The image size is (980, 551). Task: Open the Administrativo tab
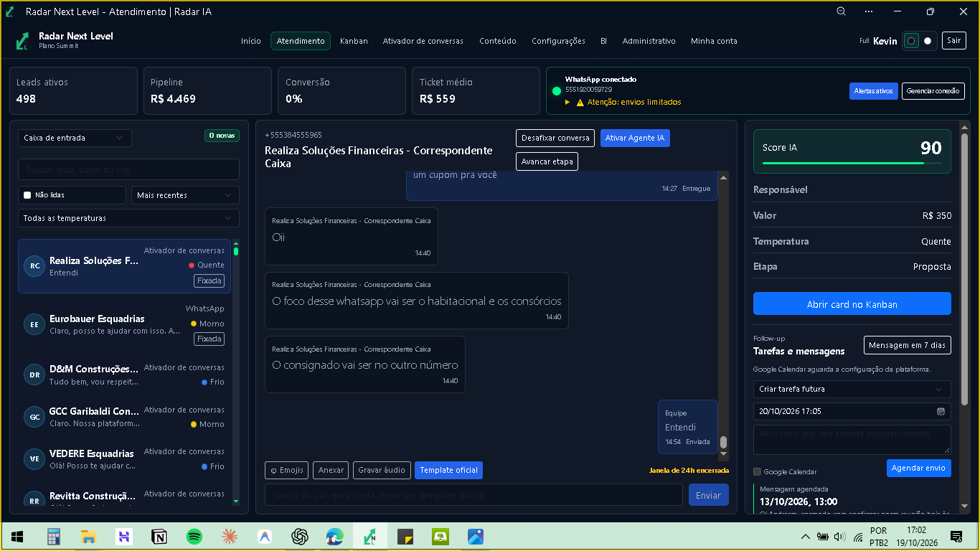pos(649,41)
